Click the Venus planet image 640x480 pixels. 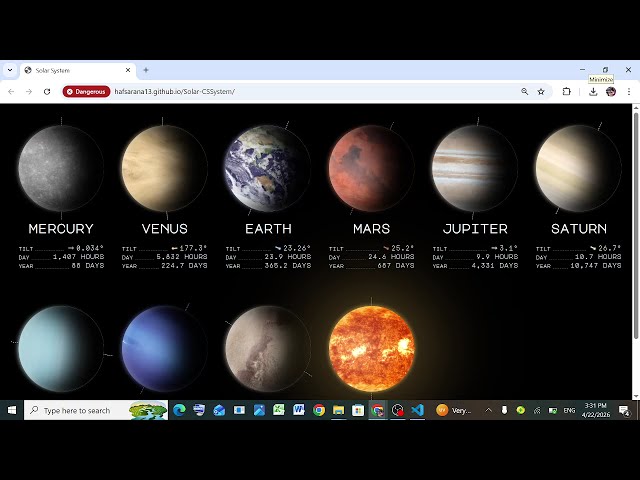tap(164, 168)
